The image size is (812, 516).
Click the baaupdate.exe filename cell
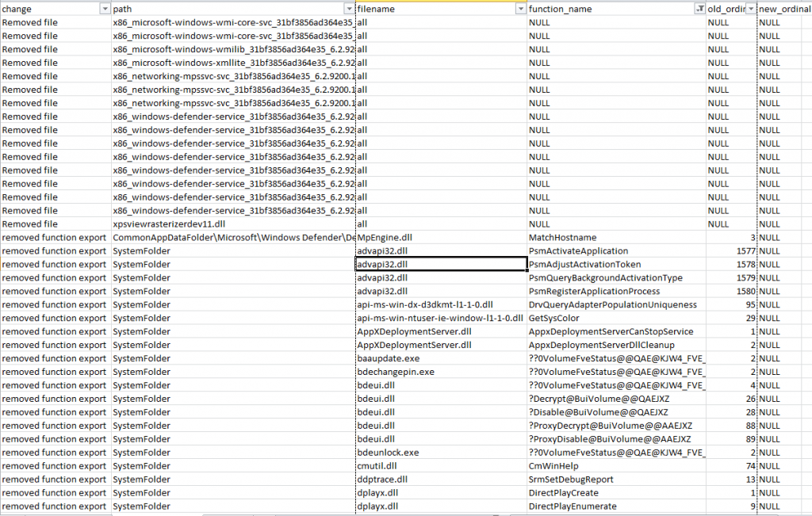click(x=389, y=359)
